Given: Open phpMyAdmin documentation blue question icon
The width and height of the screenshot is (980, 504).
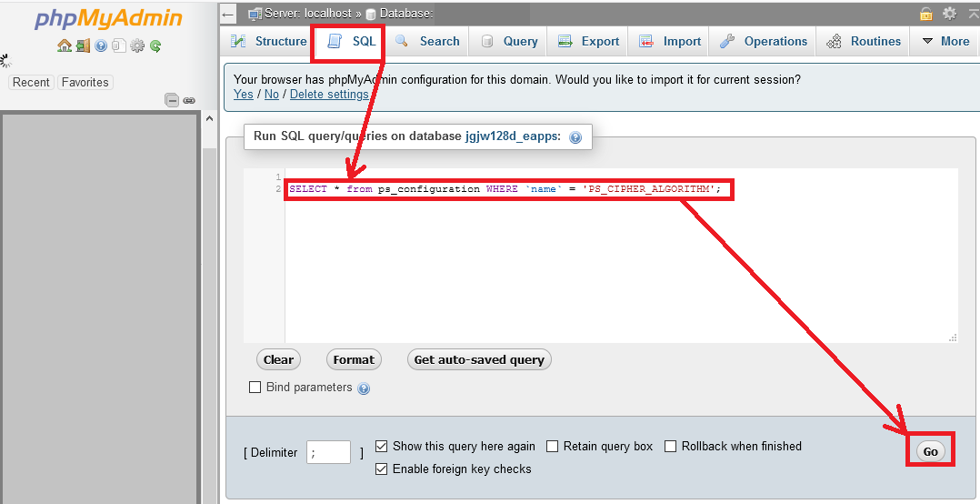Looking at the screenshot, I should tap(101, 45).
